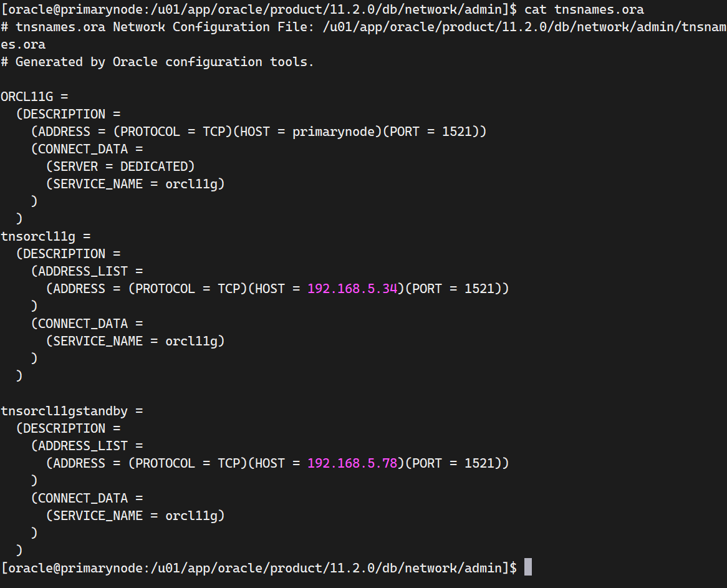Click the cursor block after the last prompt
Screen dimensions: 727x588
click(528, 567)
